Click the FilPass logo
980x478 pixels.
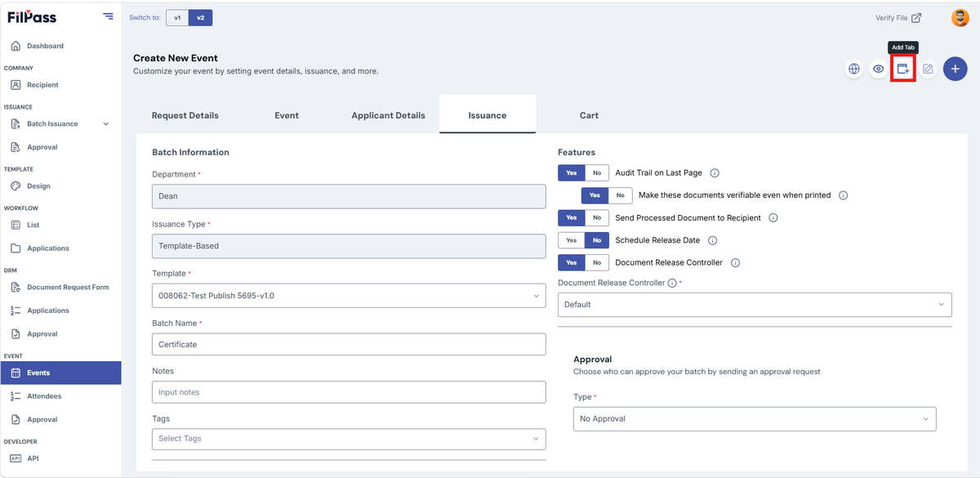tap(32, 17)
